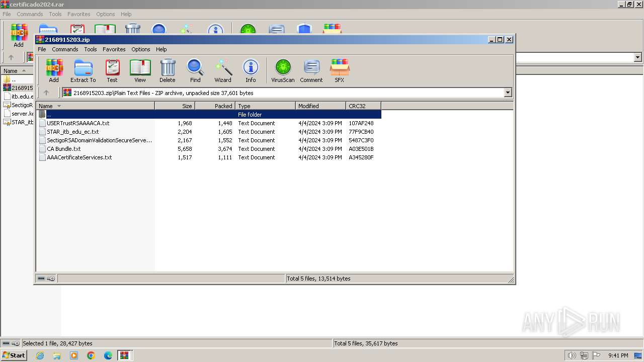Click volume speaker tray icon
This screenshot has width=644, height=362.
(572, 355)
